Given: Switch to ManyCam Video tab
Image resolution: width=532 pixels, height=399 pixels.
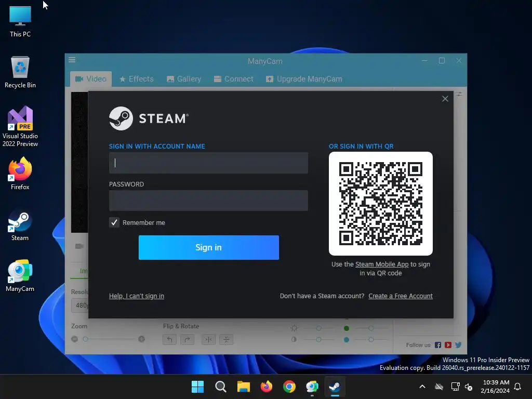Looking at the screenshot, I should coord(91,79).
